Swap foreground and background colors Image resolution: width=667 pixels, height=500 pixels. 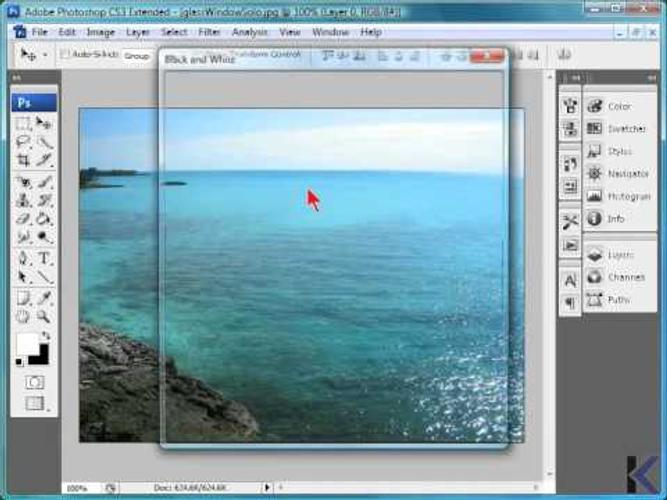[46, 336]
